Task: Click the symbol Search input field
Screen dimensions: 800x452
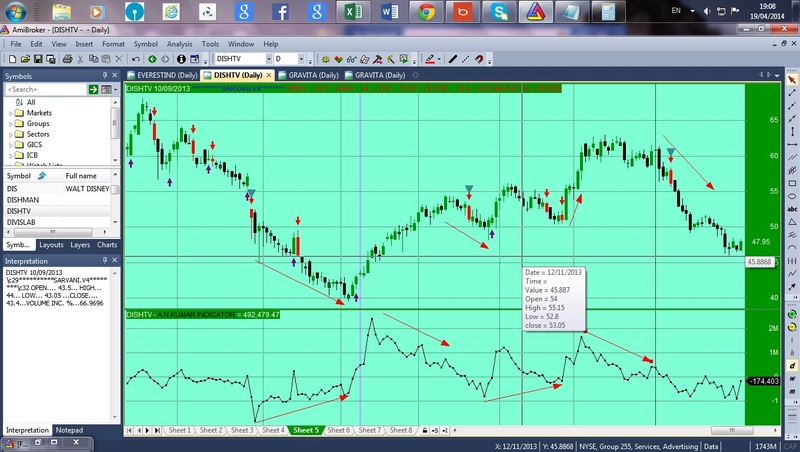Action: click(x=46, y=89)
